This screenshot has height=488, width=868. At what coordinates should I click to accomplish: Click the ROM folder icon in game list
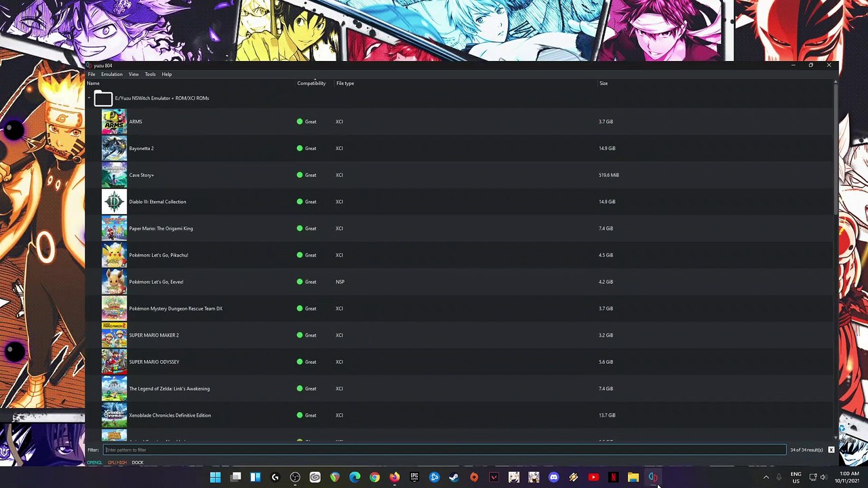[103, 98]
